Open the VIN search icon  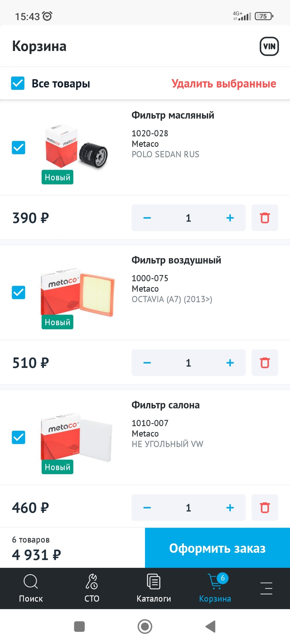pyautogui.click(x=269, y=46)
